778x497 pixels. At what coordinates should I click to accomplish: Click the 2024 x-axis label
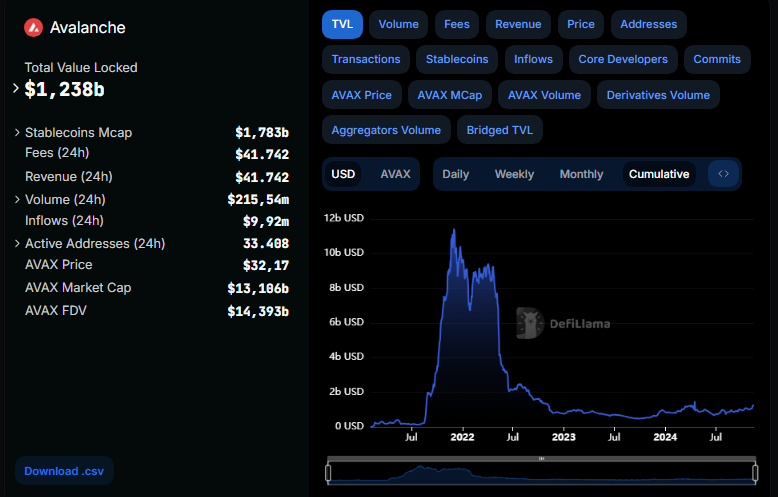tap(665, 437)
